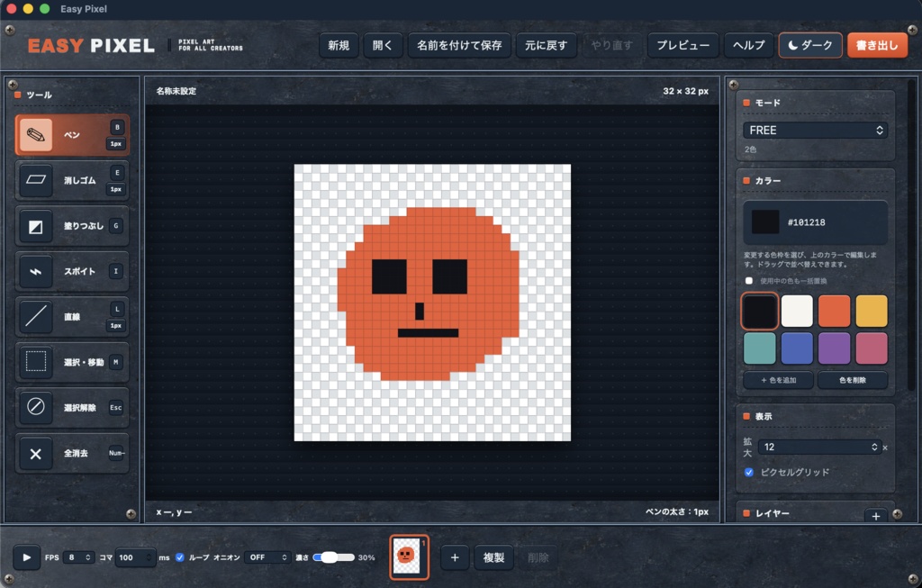Click 複製 duplicate frame button
This screenshot has height=588, width=922.
pos(494,557)
